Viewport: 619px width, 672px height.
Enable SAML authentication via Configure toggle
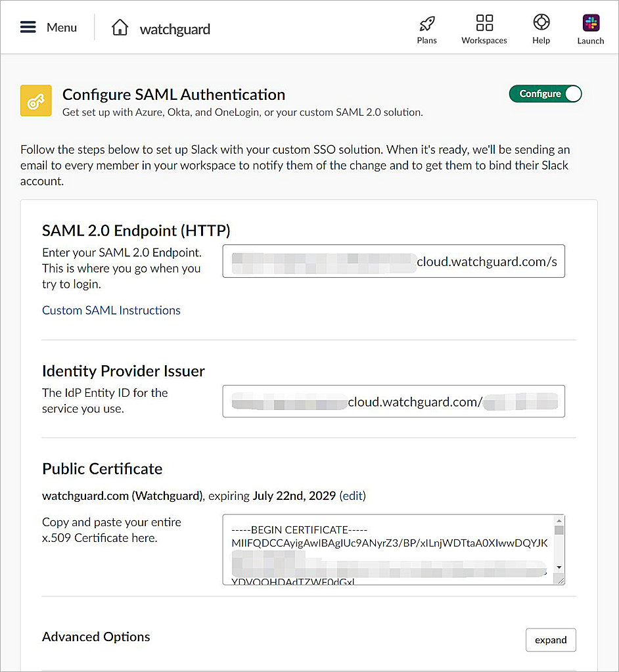545,94
